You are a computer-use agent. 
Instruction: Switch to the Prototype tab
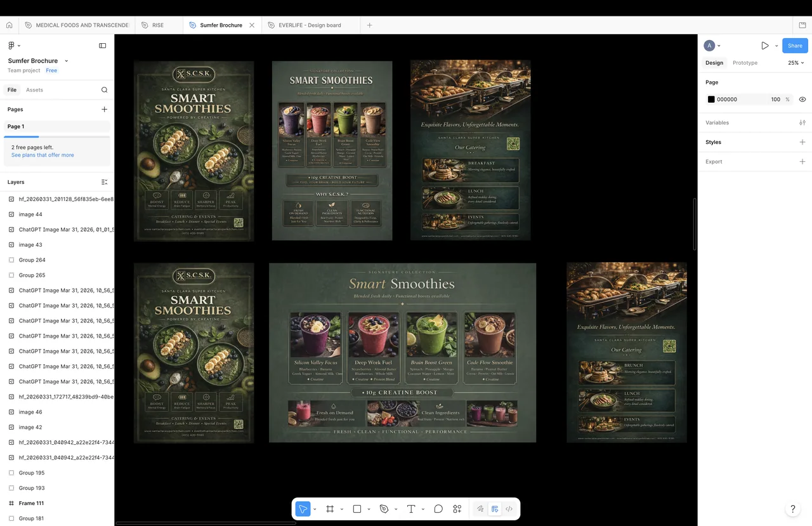coord(745,63)
